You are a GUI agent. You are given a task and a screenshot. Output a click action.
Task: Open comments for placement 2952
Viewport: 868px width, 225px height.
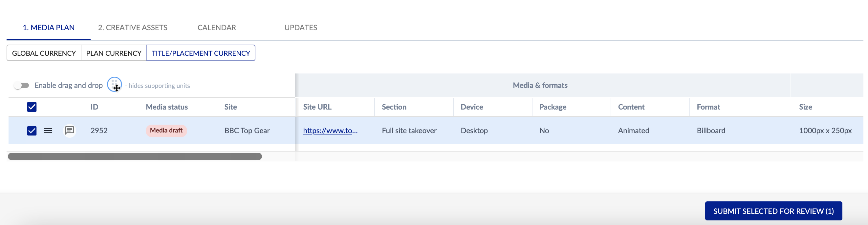pyautogui.click(x=69, y=130)
